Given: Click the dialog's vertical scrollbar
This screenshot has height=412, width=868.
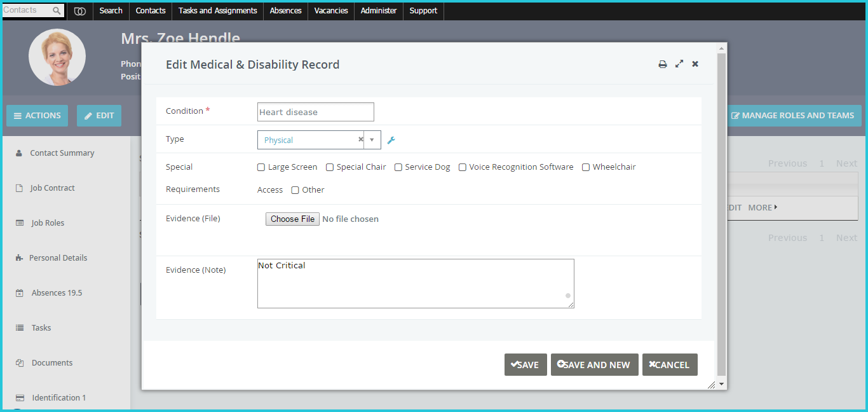Looking at the screenshot, I should pyautogui.click(x=721, y=214).
